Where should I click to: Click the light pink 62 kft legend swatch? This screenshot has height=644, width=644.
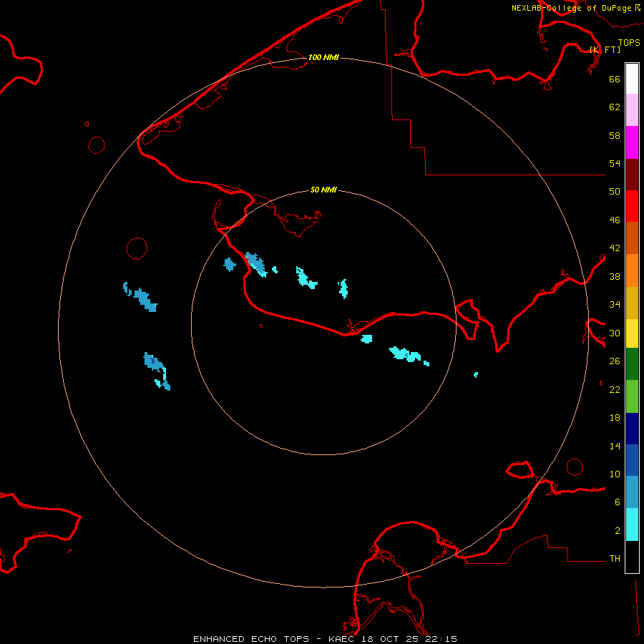632,110
